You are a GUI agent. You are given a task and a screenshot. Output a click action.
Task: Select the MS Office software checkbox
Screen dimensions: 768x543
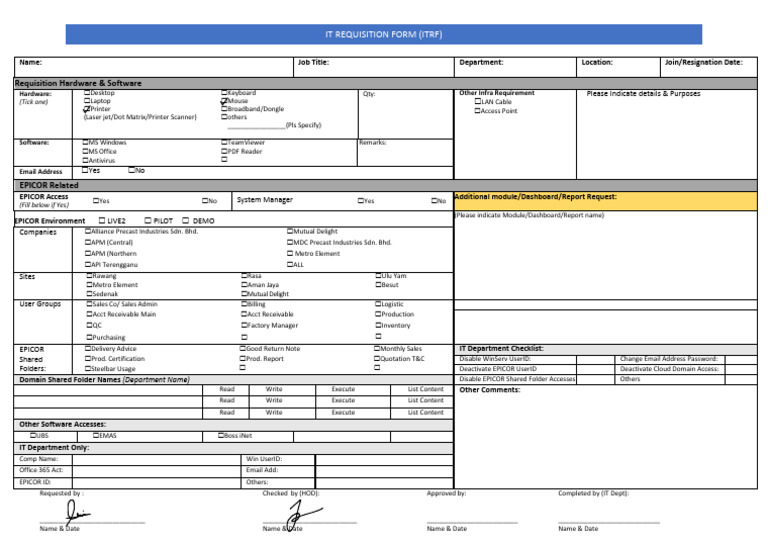click(x=86, y=151)
